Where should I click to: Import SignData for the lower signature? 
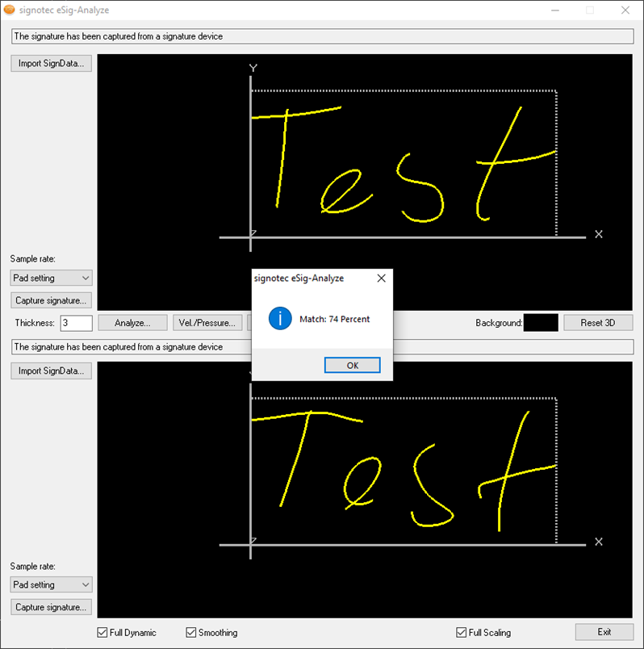tap(51, 371)
